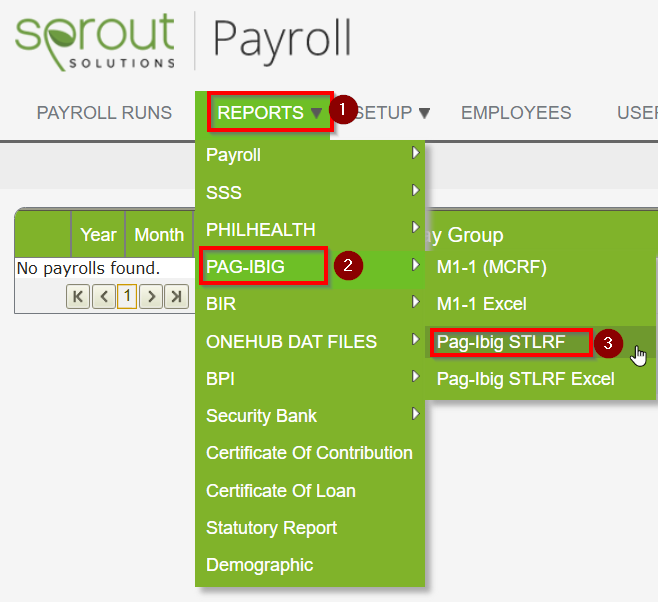Go to previous page in pager
The height and width of the screenshot is (602, 658).
103,296
